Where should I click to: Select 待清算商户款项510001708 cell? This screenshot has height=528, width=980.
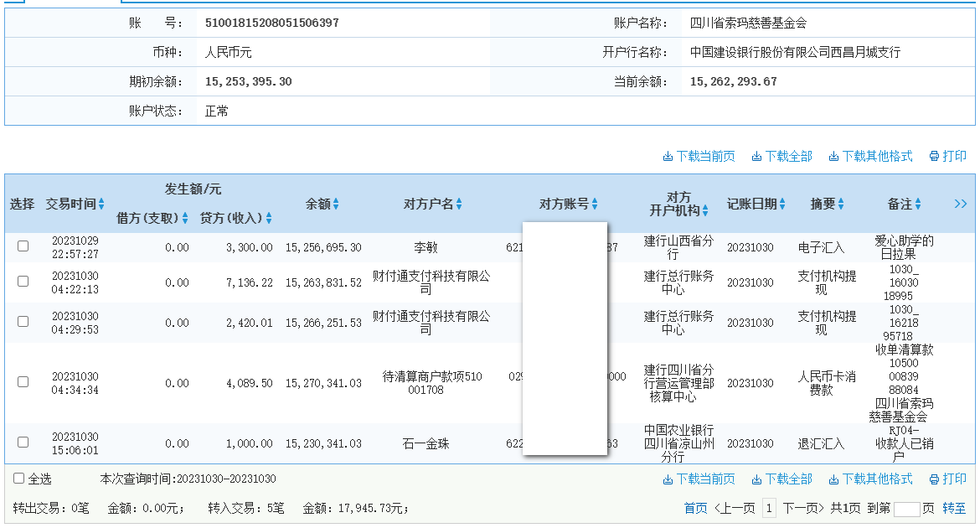point(432,383)
